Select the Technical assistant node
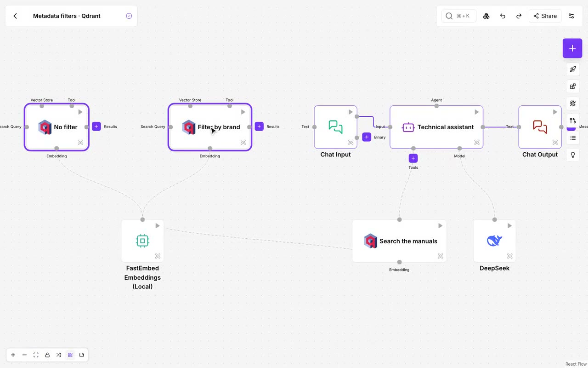This screenshot has height=368, width=588. pyautogui.click(x=436, y=127)
